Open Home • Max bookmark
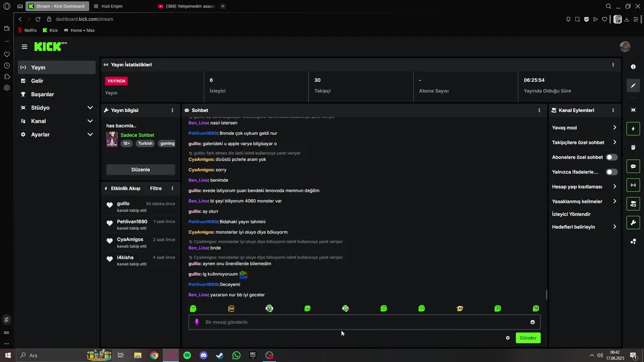644x362 pixels. point(79,30)
